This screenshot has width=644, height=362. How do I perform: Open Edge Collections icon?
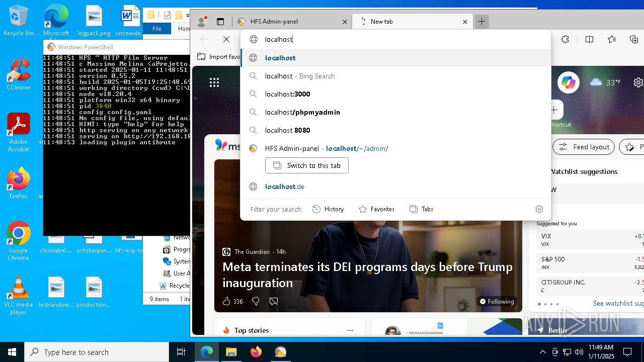[634, 39]
